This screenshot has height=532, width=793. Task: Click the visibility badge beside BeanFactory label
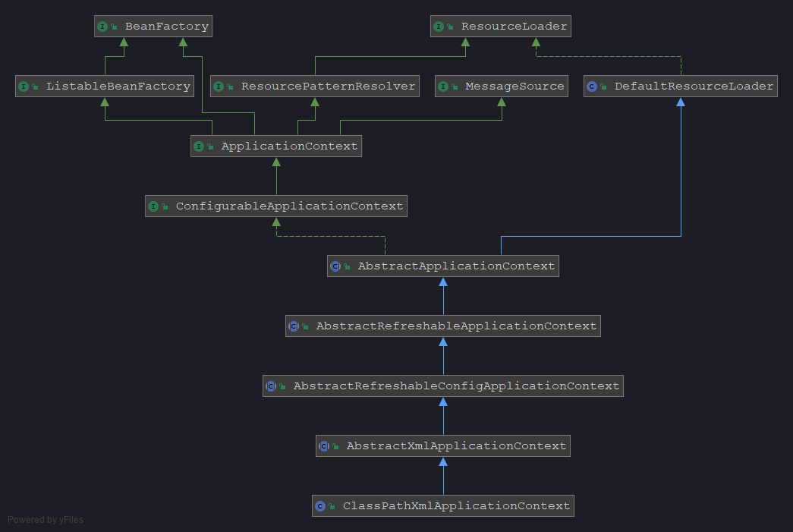[115, 26]
